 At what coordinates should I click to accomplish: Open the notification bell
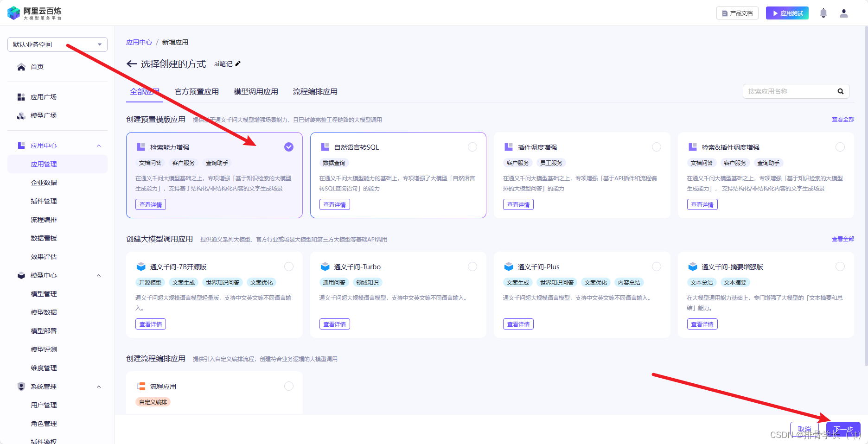pyautogui.click(x=823, y=13)
